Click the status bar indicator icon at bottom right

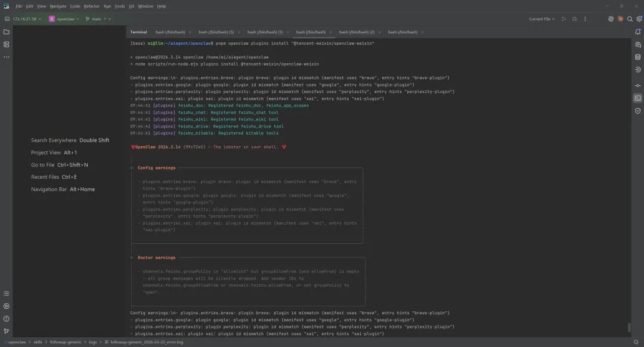point(636,342)
